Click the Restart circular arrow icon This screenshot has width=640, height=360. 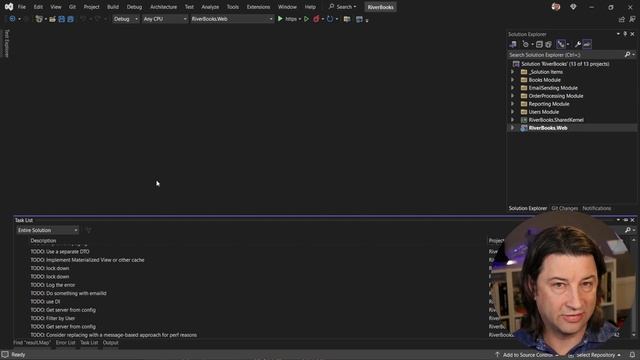(330, 19)
